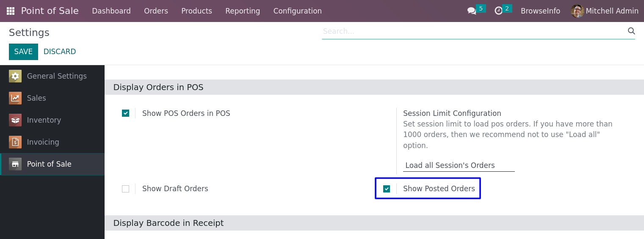644x239 pixels.
Task: Click the search magnifier icon
Action: click(631, 31)
